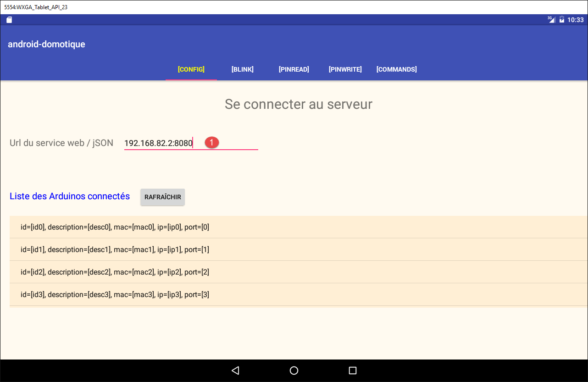Open Recent Apps with the square button
This screenshot has width=588, height=382.
[x=352, y=371]
